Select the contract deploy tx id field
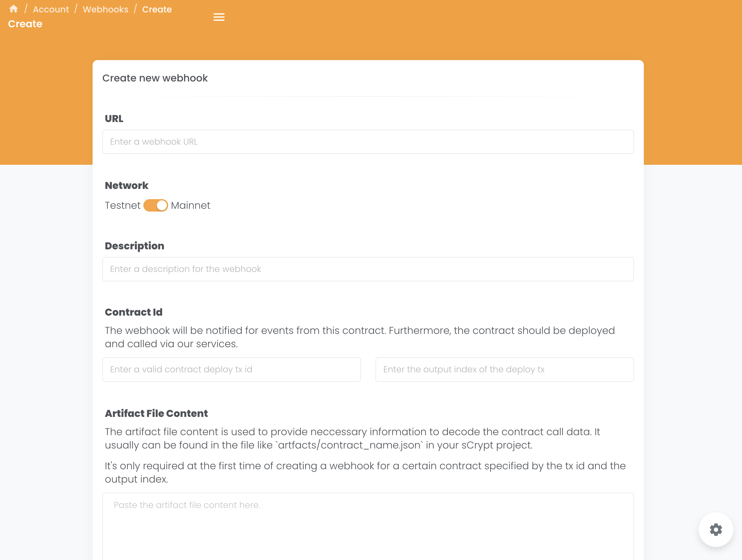 point(231,370)
